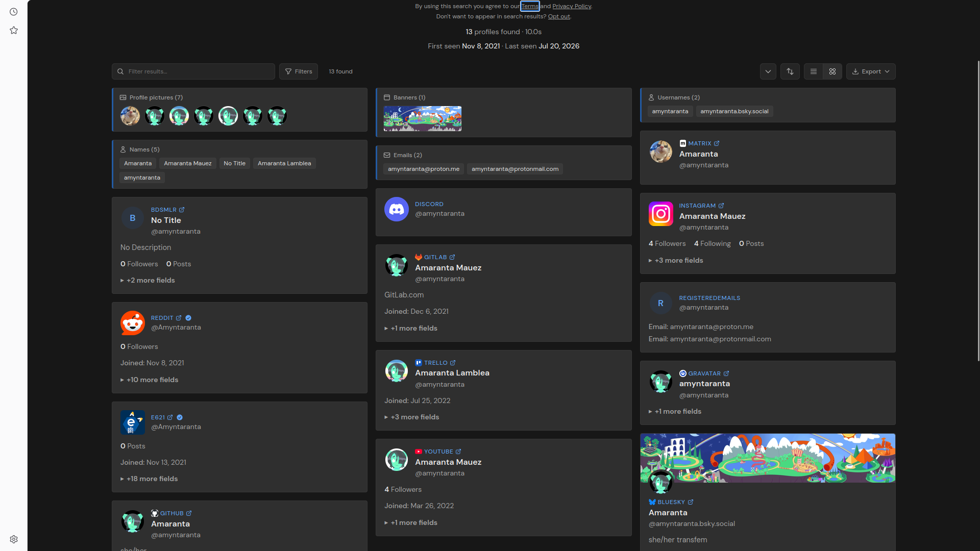Expand Trello +3 more fields
Screen dimensions: 980x551
coord(412,417)
